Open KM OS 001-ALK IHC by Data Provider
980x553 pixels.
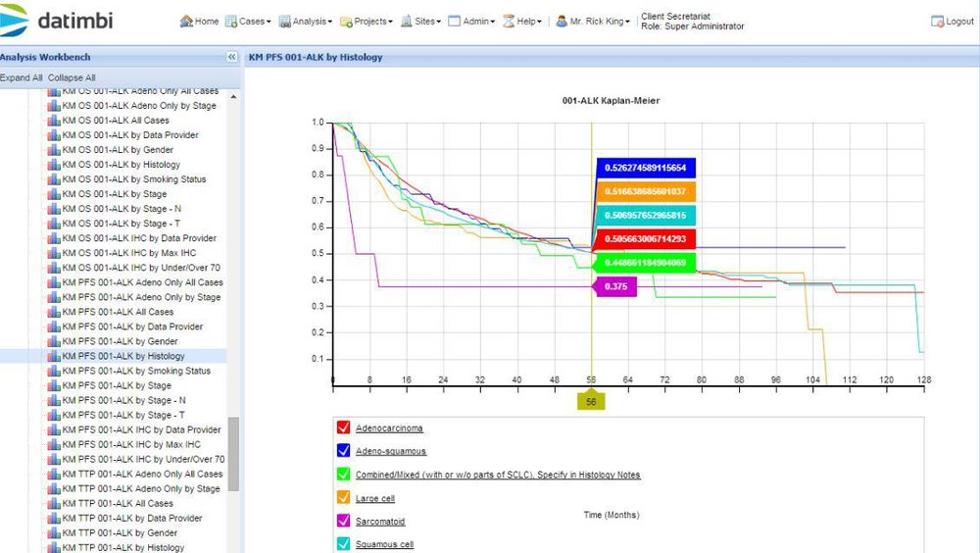139,237
